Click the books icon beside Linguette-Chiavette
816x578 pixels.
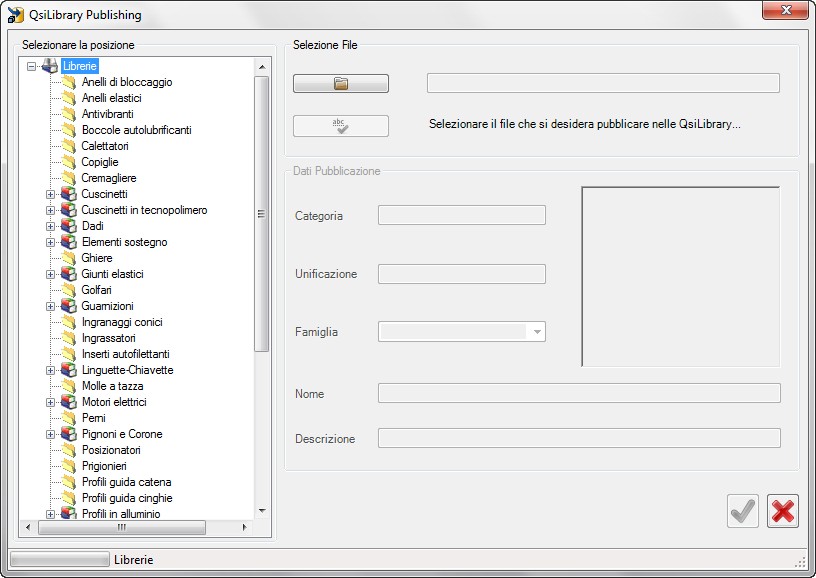(69, 370)
